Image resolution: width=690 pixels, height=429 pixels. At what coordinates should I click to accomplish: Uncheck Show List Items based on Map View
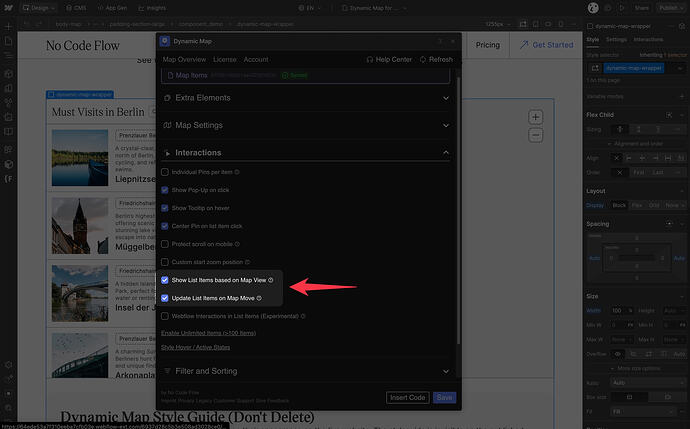tap(165, 280)
